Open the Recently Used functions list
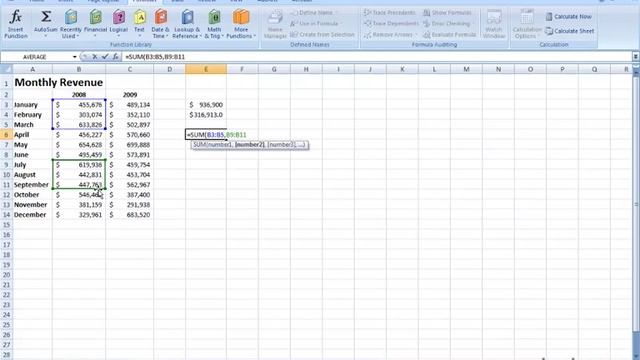640x360 pixels. [71, 24]
